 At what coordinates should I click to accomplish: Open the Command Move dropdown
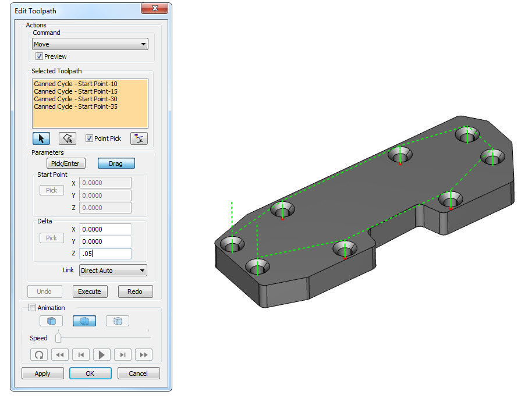coord(90,44)
